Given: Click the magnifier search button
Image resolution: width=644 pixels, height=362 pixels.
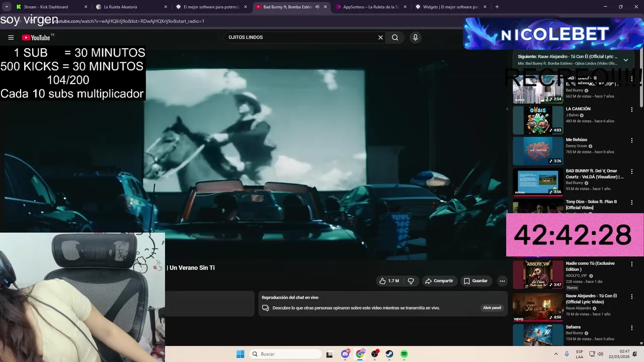Looking at the screenshot, I should tap(395, 37).
